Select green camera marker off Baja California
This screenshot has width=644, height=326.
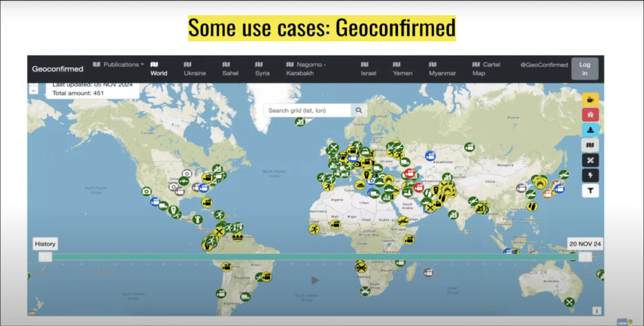coord(146,191)
